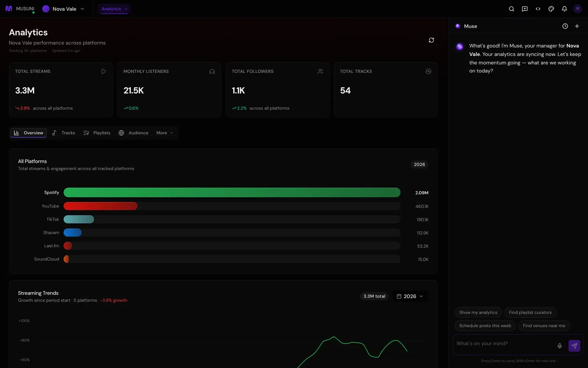The image size is (588, 368).
Task: Click the play icon on Total Streams card
Action: point(104,71)
